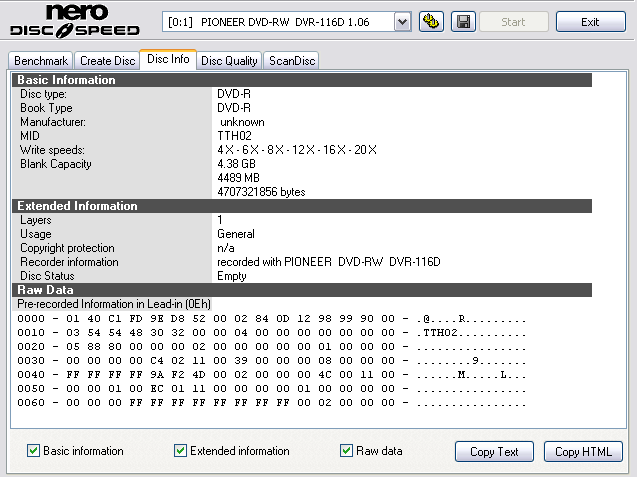Switch to the Benchmark tab

tap(40, 61)
